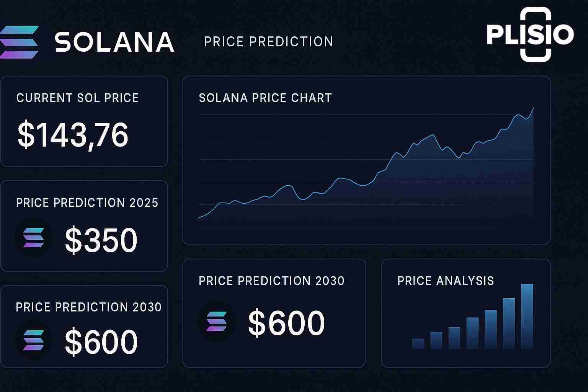Select the Price Prediction 2025 heading
This screenshot has height=392, width=588.
pyautogui.click(x=87, y=203)
